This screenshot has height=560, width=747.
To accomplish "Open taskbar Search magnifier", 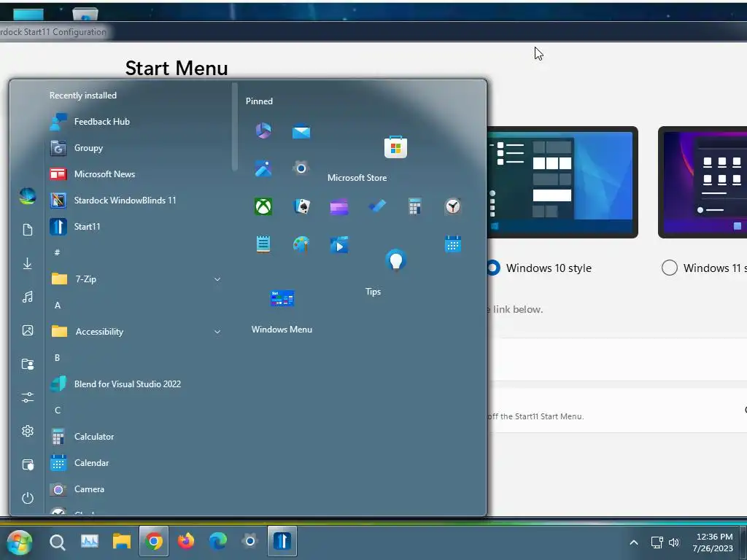I will pos(57,542).
